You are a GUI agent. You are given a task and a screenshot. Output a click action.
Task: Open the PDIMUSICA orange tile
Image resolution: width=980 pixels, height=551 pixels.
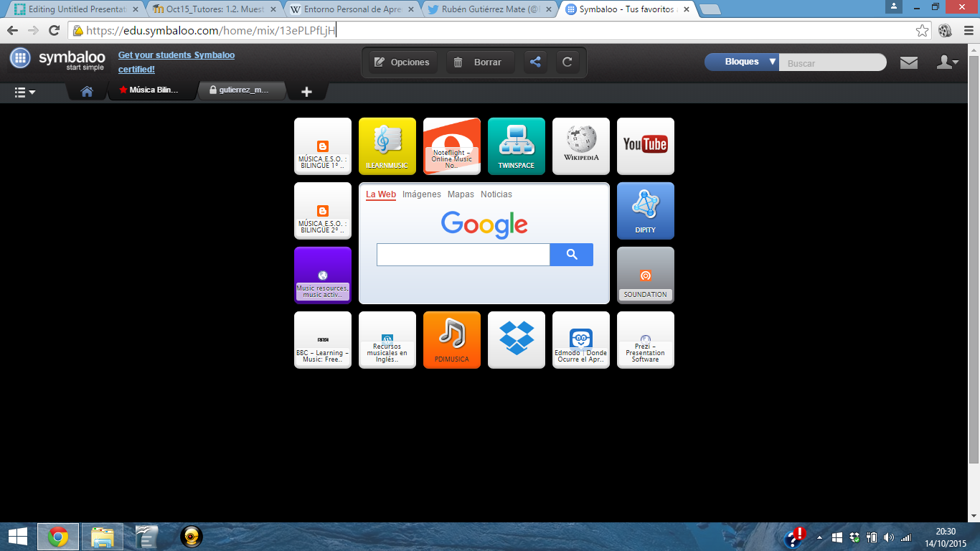tap(451, 339)
